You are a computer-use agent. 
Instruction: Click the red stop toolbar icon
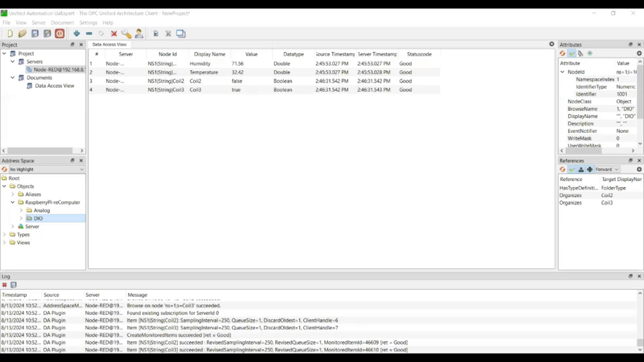tap(60, 34)
